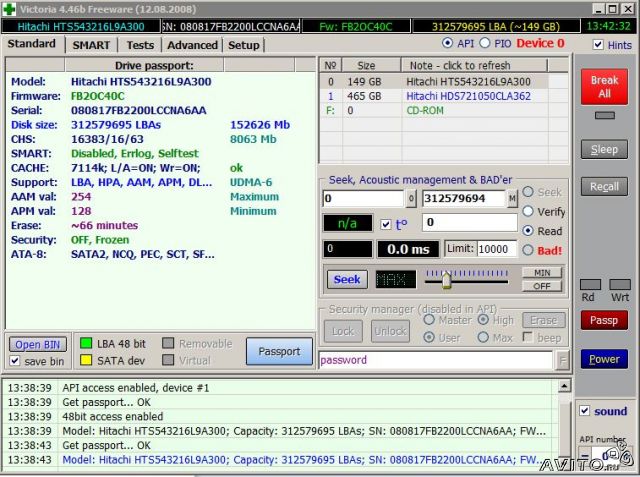Click the Recall button
Viewport: 640px width, 477px height.
tap(604, 187)
